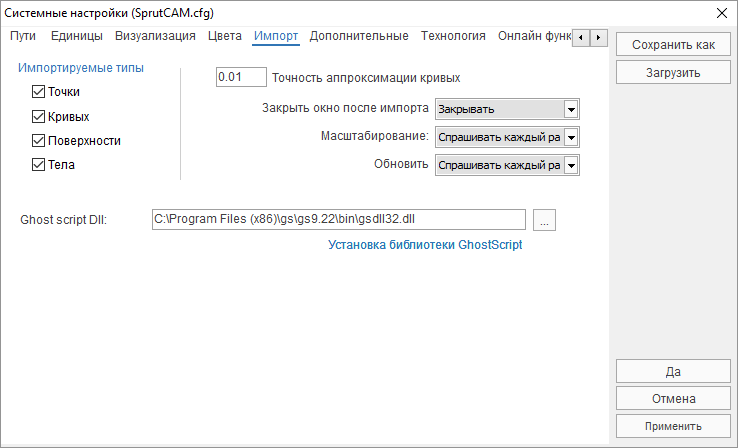Disable the Поверхности import checkbox

click(39, 141)
